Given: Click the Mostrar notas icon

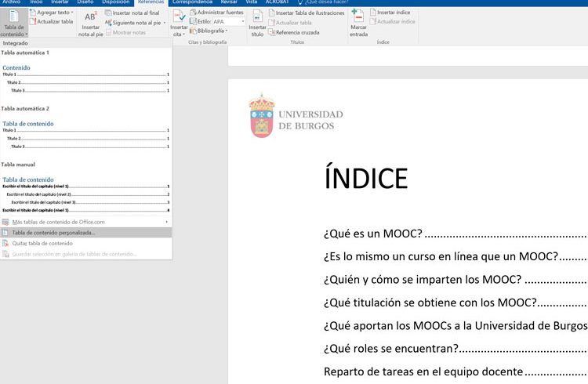Looking at the screenshot, I should coord(109,33).
